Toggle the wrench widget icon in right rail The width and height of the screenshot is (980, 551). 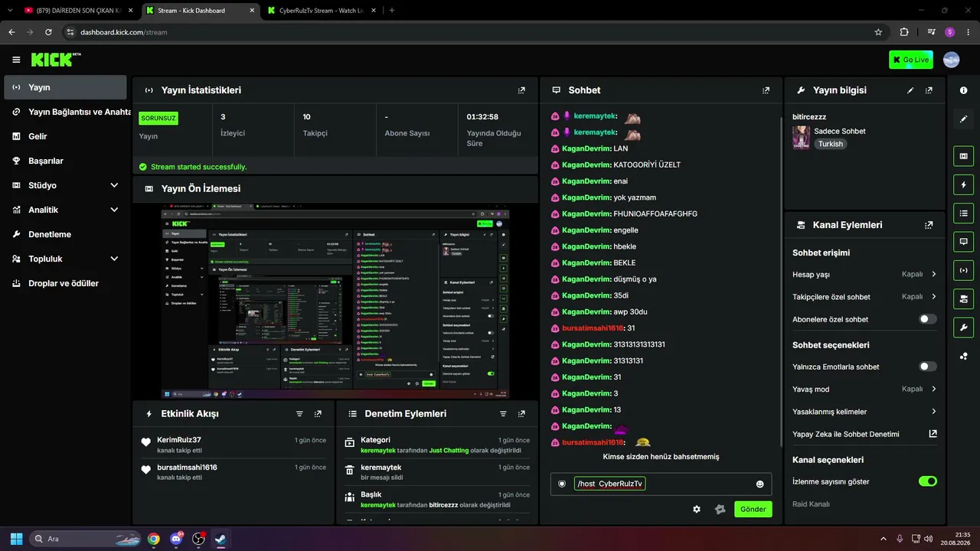(x=963, y=327)
